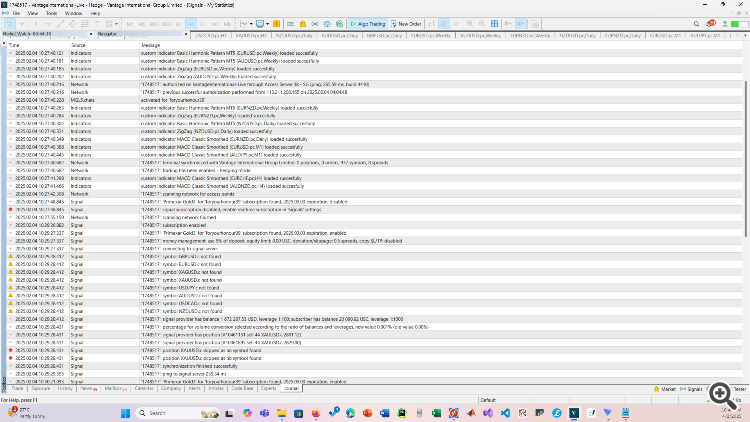Select the text label tool

coord(97,24)
